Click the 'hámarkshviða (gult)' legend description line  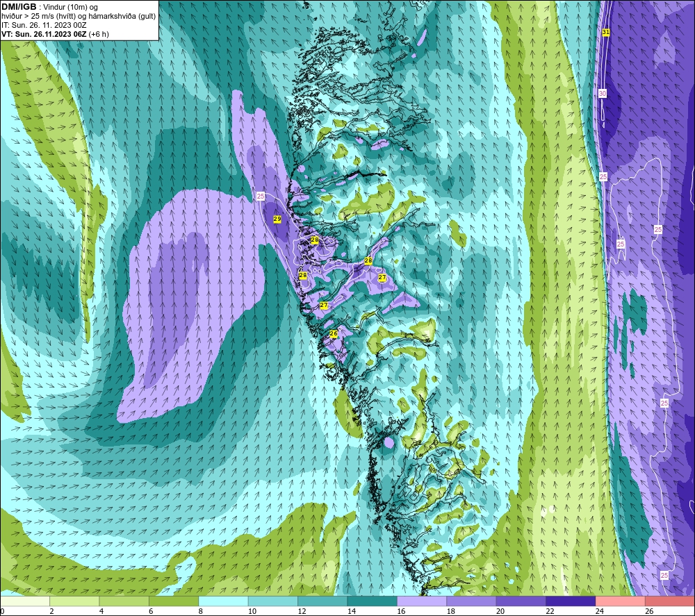click(x=79, y=16)
